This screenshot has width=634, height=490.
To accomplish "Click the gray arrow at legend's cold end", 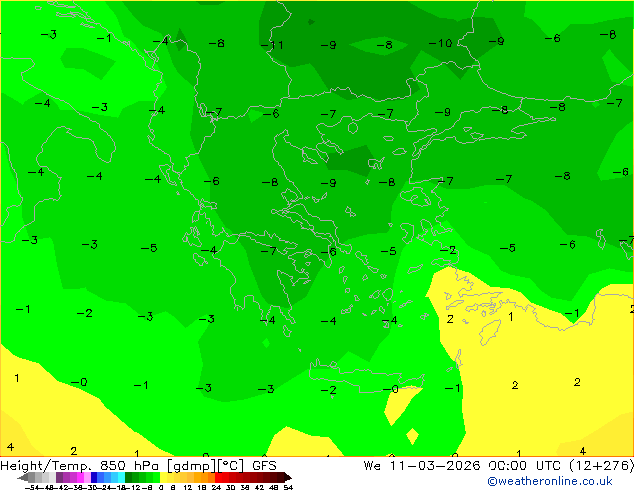I will tap(23, 477).
